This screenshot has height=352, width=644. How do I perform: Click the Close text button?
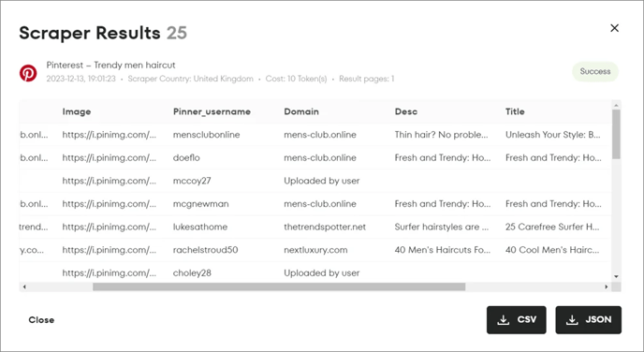(x=41, y=320)
